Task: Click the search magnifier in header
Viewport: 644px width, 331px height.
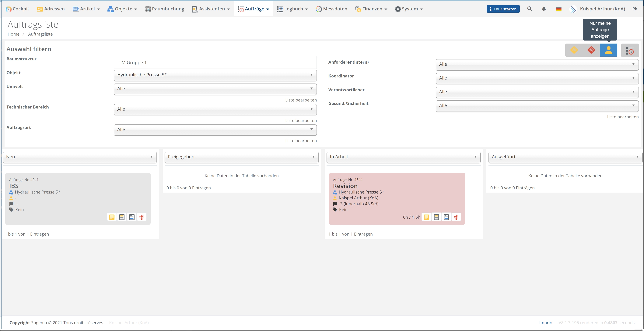Action: pos(529,9)
